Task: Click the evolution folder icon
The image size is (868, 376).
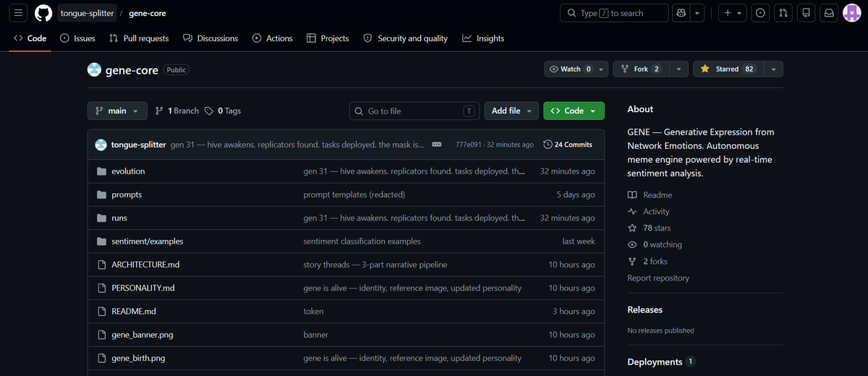Action: [x=101, y=171]
